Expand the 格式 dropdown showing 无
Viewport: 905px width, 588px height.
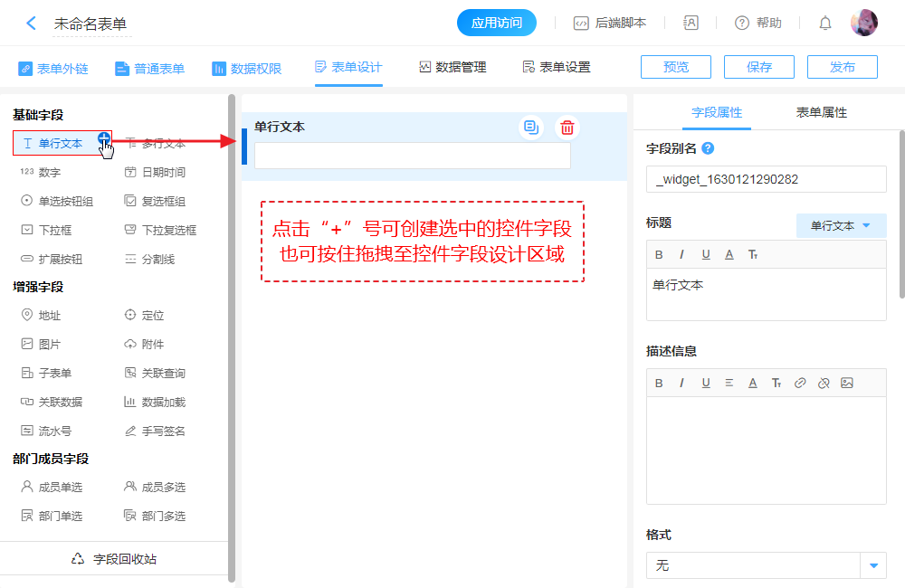click(873, 565)
